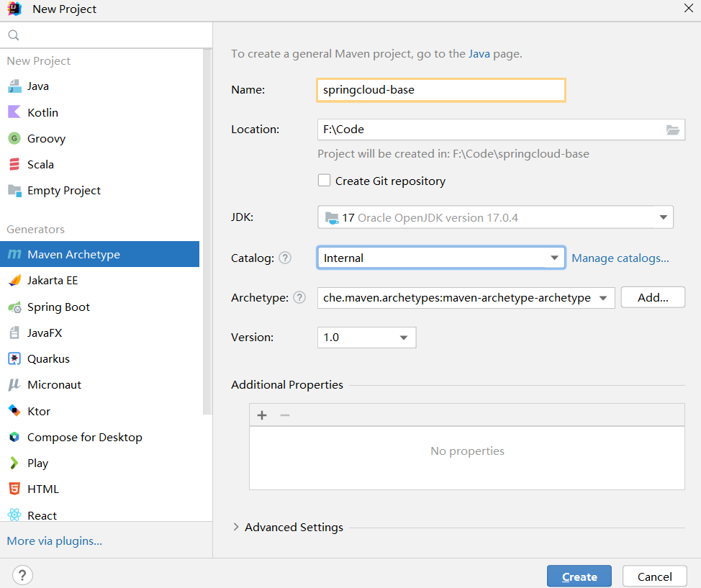Click the Micronaut mu icon

[14, 384]
